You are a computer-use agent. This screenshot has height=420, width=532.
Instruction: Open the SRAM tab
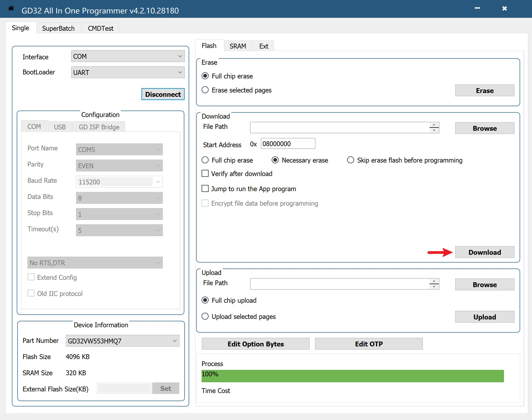click(x=238, y=46)
